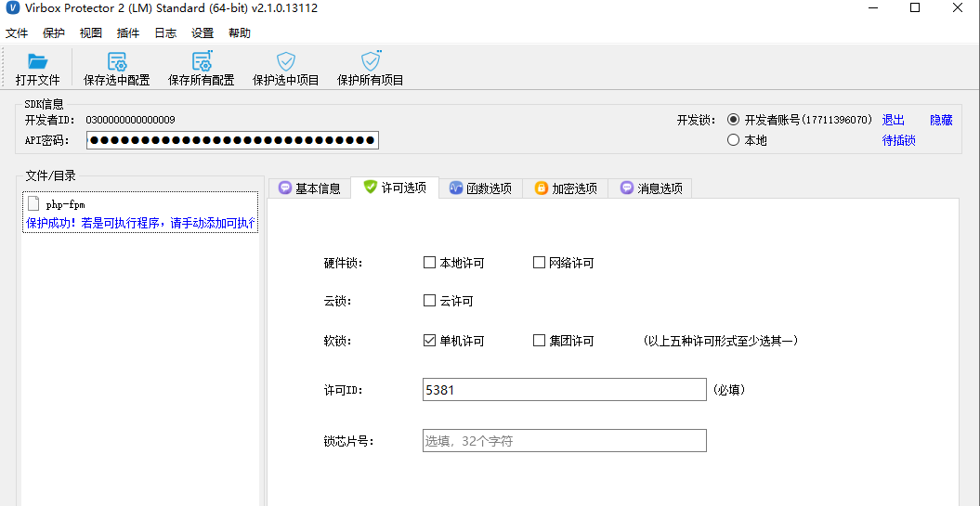Enable the 云许可 checkbox
This screenshot has width=980, height=506.
pos(429,301)
